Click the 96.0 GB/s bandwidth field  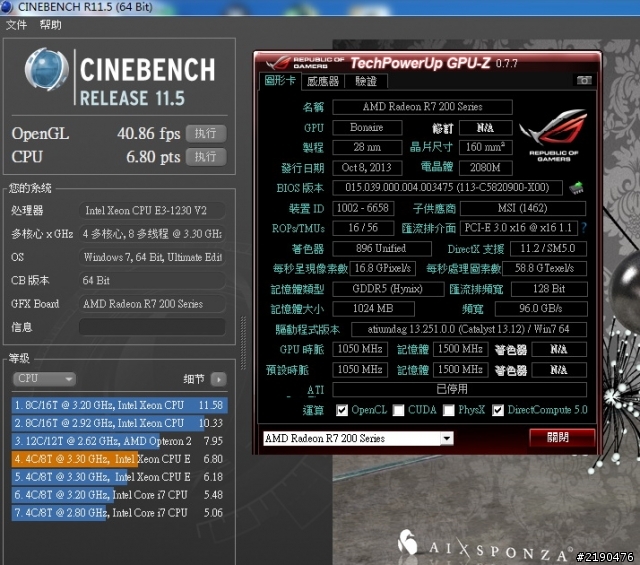tap(541, 309)
